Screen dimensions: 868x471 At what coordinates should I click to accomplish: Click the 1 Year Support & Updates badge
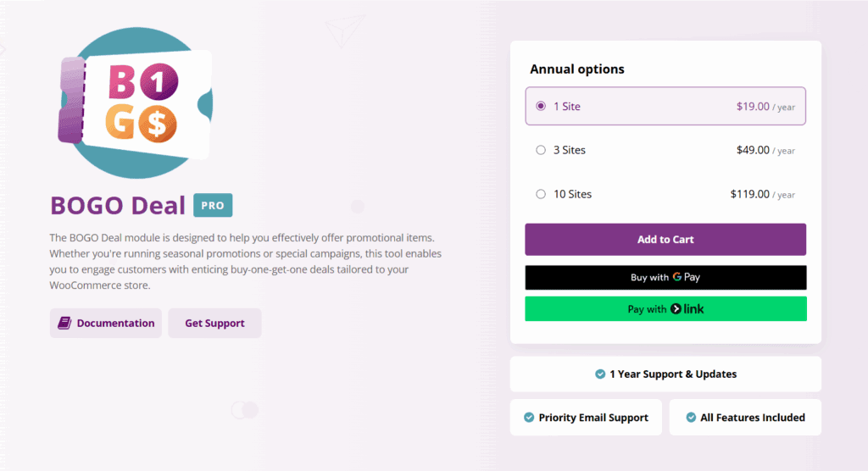665,374
